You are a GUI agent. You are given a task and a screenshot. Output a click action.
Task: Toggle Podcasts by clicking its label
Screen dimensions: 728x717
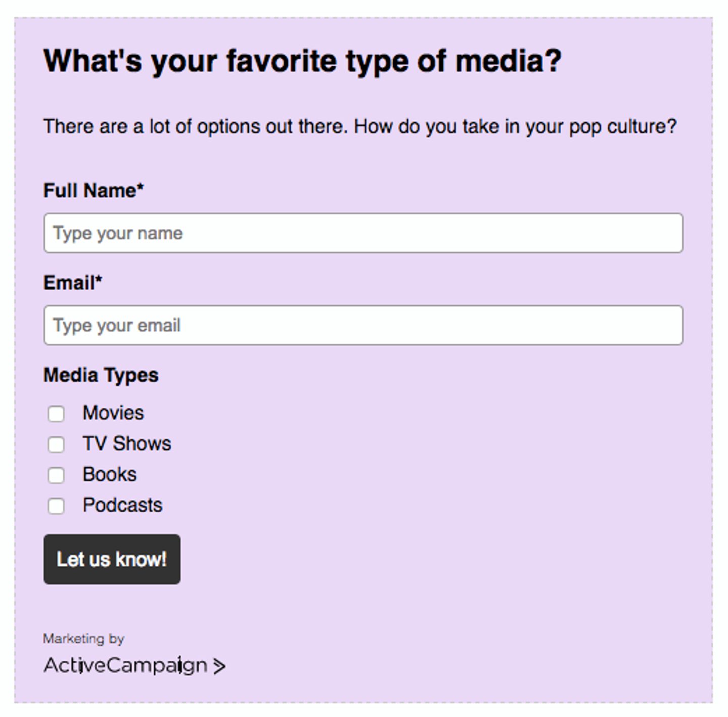[x=121, y=505]
